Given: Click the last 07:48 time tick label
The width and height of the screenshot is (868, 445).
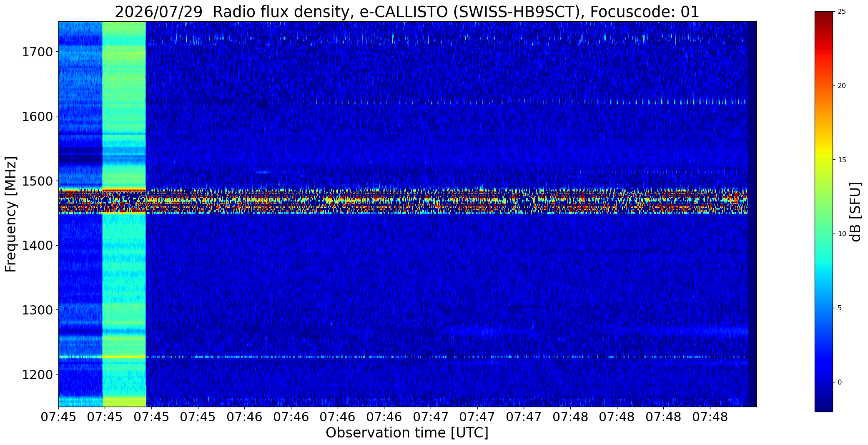Looking at the screenshot, I should click(710, 417).
